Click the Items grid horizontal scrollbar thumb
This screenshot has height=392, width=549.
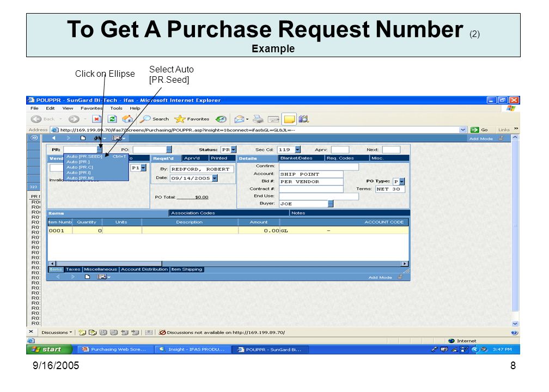[x=109, y=264]
